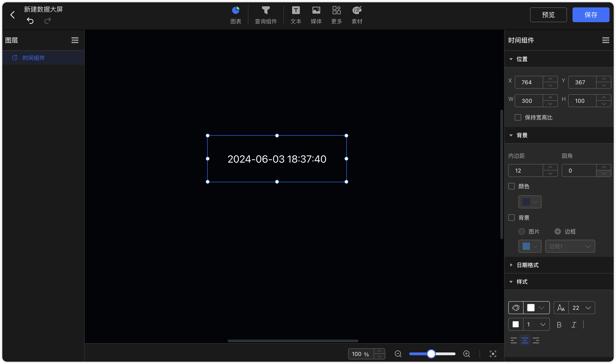Open the 查询组件 filter menu
Viewport: 616px width, 364px height.
tap(266, 15)
